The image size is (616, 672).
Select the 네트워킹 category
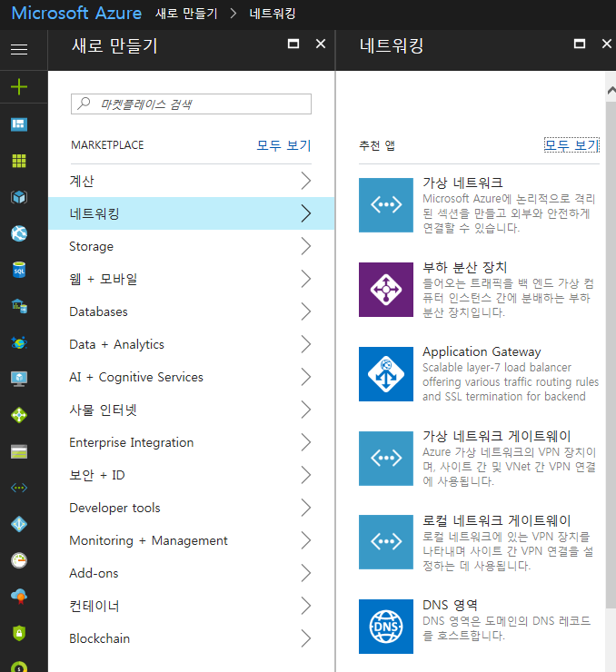pos(191,213)
